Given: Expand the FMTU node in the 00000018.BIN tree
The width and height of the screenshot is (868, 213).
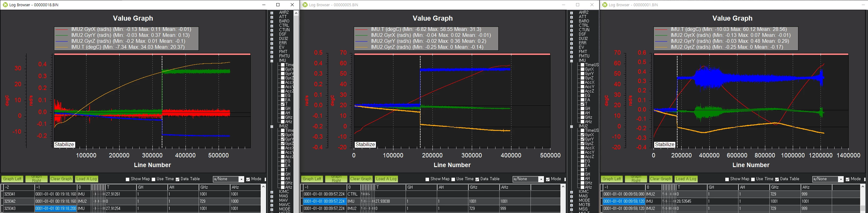Looking at the screenshot, I should tap(272, 56).
